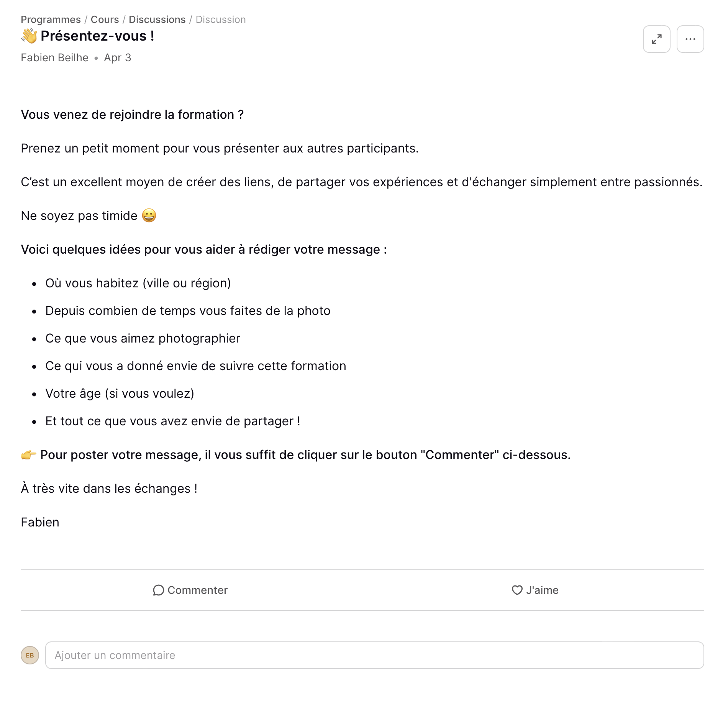Click the Apr 3 post date
Viewport: 728px width, 728px height.
[117, 57]
